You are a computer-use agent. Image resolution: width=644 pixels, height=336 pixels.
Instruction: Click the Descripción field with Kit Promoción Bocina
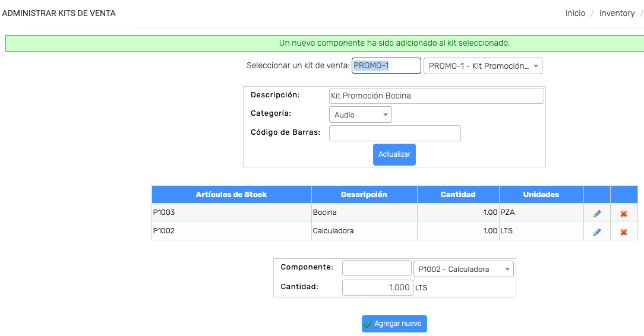pos(436,96)
